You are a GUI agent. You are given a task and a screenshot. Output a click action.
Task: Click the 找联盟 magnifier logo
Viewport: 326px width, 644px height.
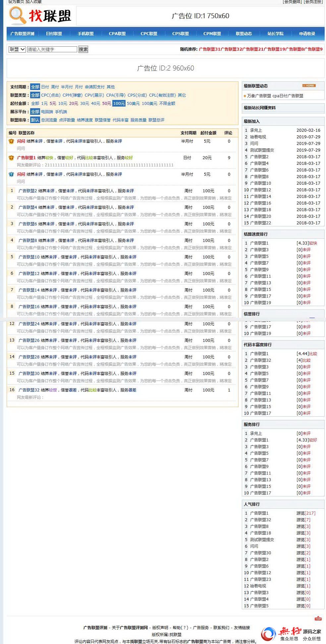point(40,16)
